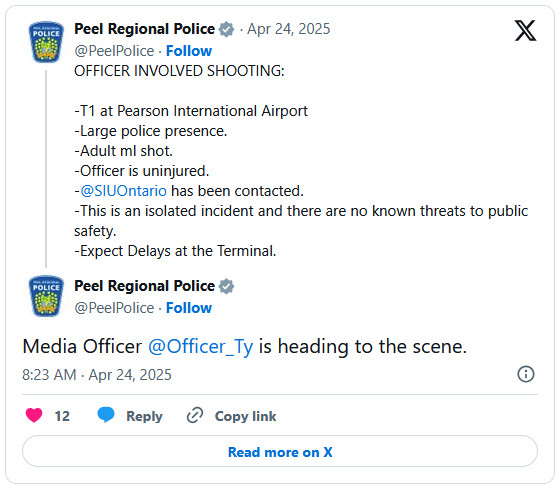
Task: Click the Copy link label
Action: [x=245, y=416]
